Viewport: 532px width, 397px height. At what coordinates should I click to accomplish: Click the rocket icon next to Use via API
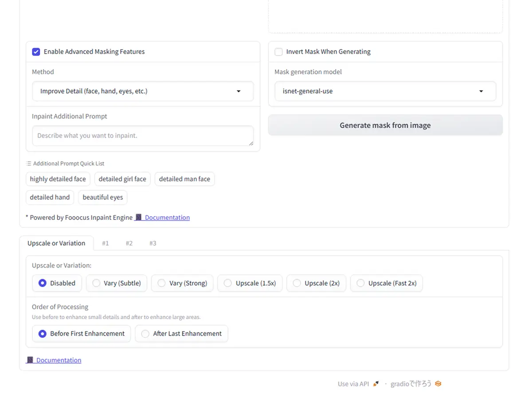pyautogui.click(x=376, y=384)
